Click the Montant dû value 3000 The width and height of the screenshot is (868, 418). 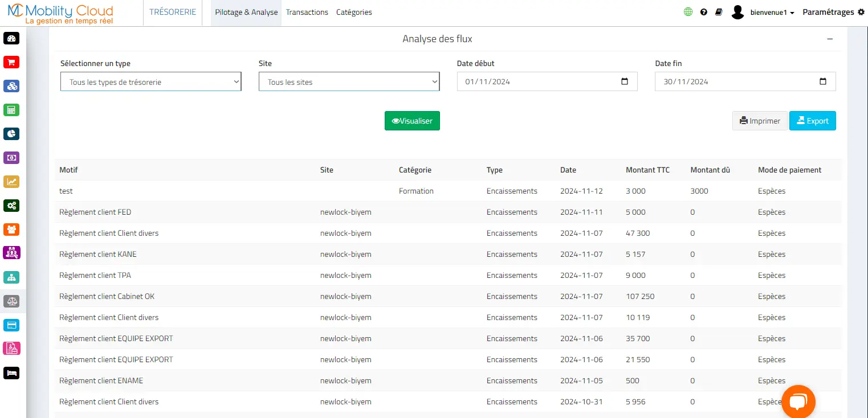[699, 191]
